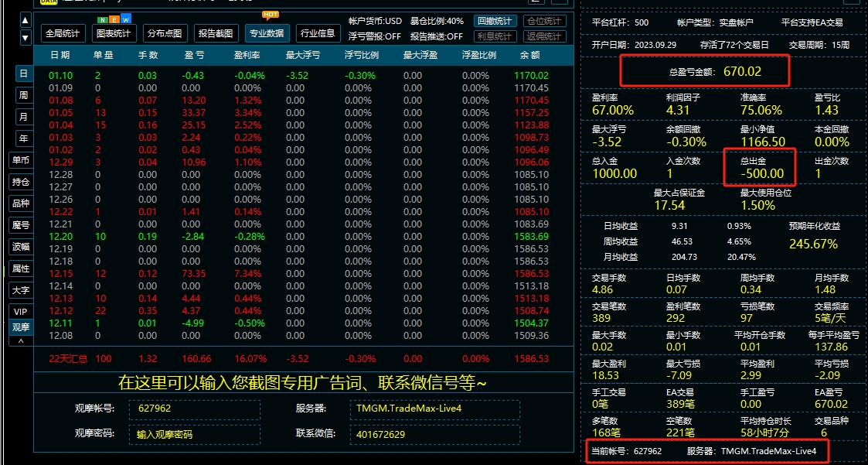This screenshot has height=465, width=868.
Task: Select the 观摩 sidebar item
Action: click(x=21, y=327)
